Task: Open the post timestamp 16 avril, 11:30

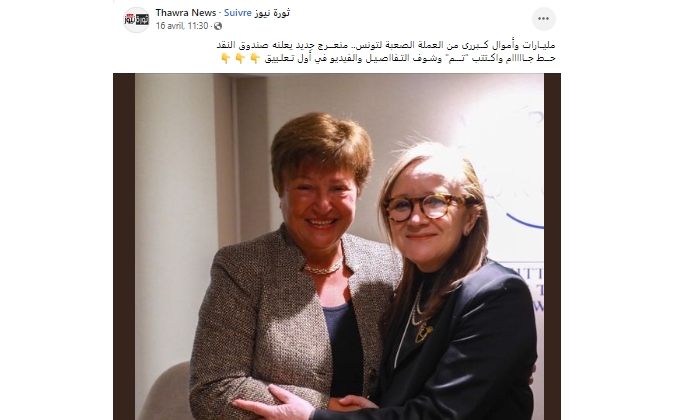Action: coord(182,26)
